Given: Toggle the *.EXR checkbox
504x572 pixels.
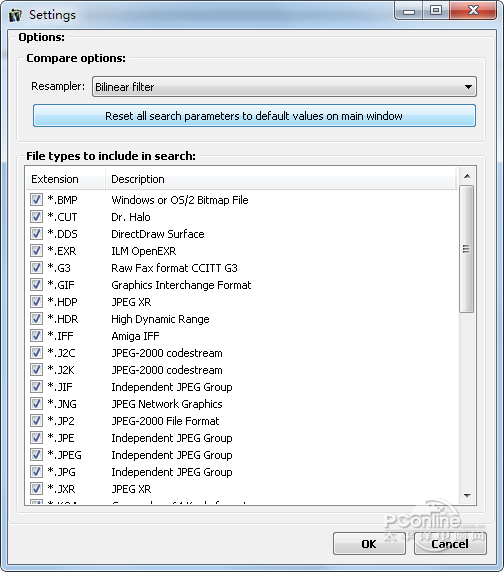Looking at the screenshot, I should [x=36, y=251].
